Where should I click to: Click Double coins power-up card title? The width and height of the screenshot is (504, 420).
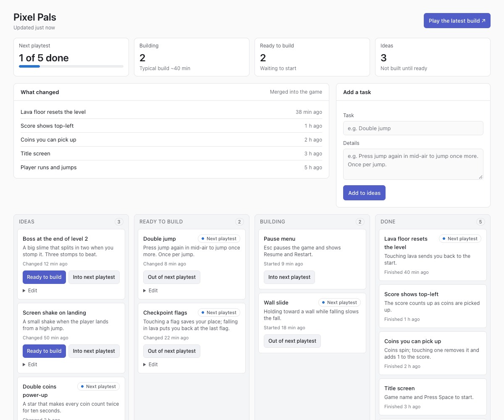point(39,391)
